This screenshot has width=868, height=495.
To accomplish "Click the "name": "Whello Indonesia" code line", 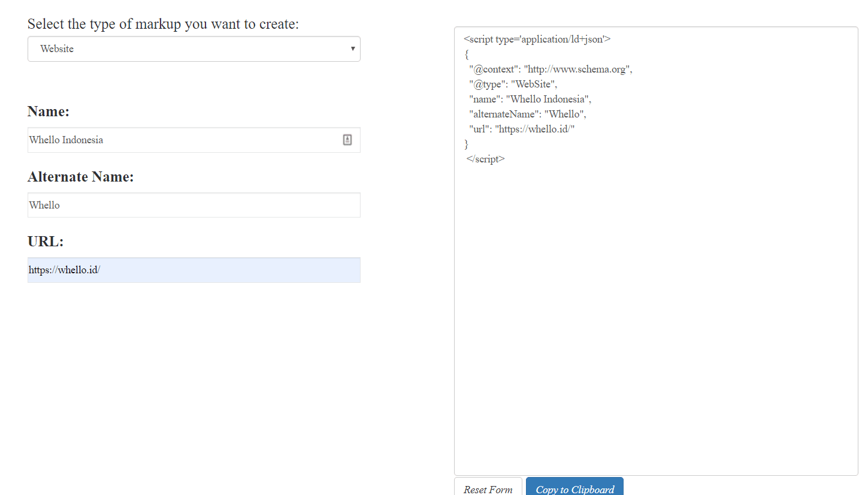I will pos(530,99).
